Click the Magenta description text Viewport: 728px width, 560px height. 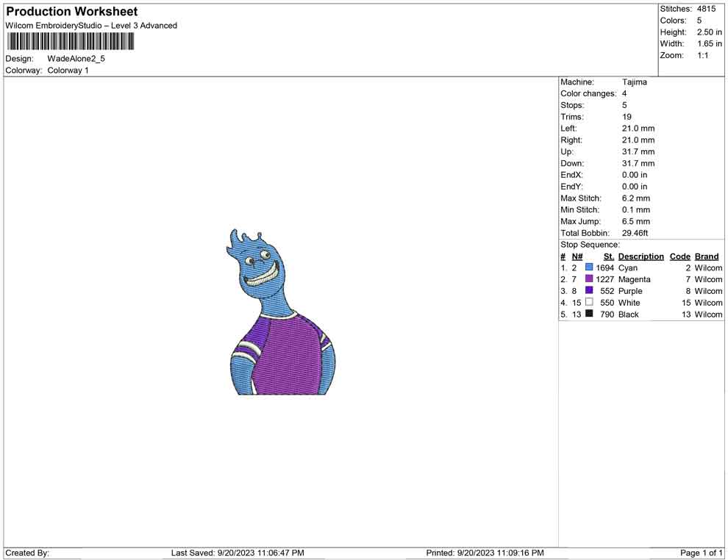pyautogui.click(x=634, y=279)
